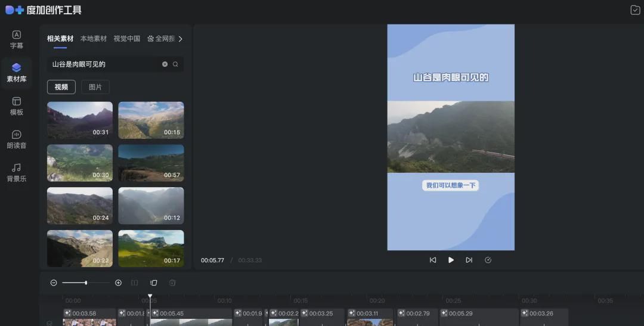Screen dimensions: 644x326
Task: Select the 素材库 material library icon
Action: tap(17, 73)
